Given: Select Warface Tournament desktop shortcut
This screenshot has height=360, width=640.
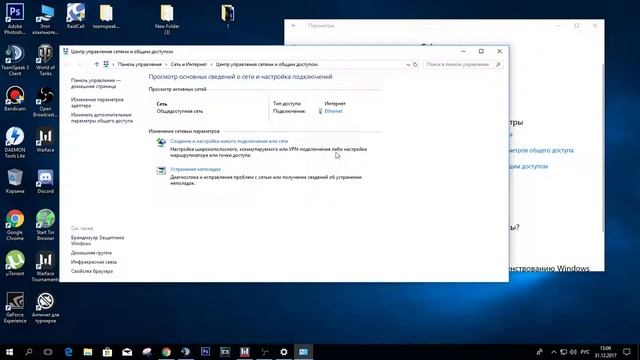Looking at the screenshot, I should tap(45, 266).
